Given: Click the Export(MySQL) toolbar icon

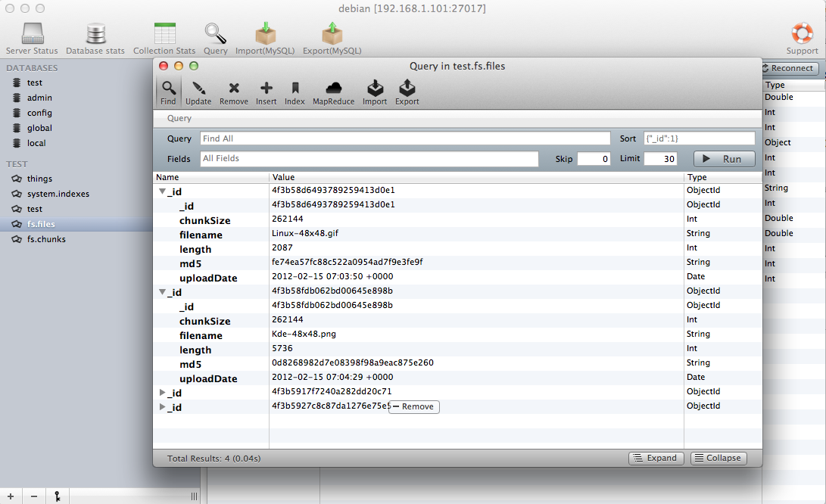Looking at the screenshot, I should coord(332,35).
